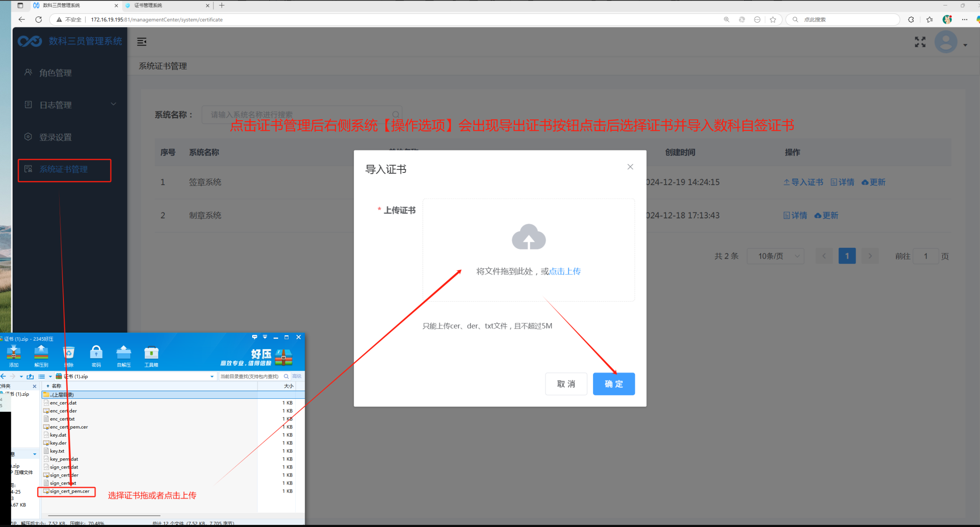
Task: Open the user avatar dropdown arrow
Action: click(x=965, y=45)
